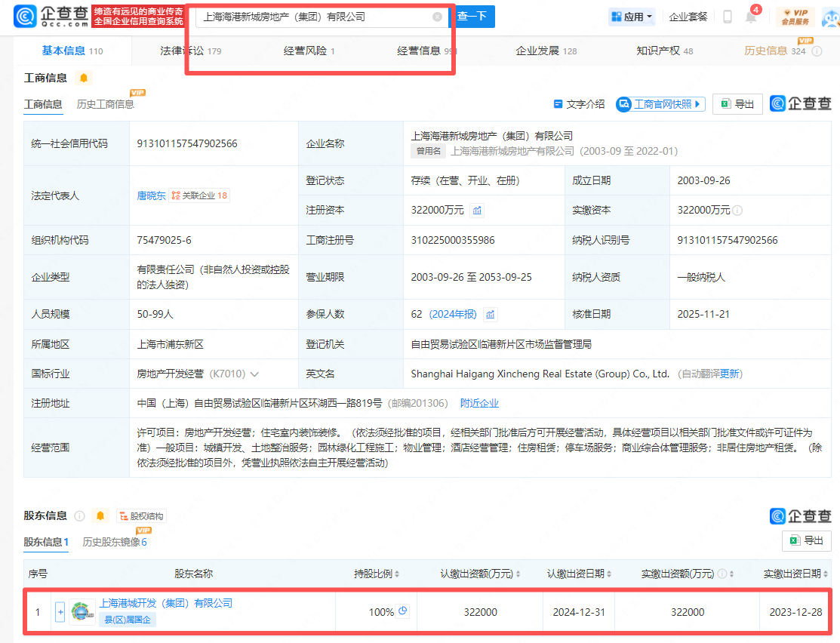Clear the search box with the X icon
The image size is (840, 643).
pos(437,17)
